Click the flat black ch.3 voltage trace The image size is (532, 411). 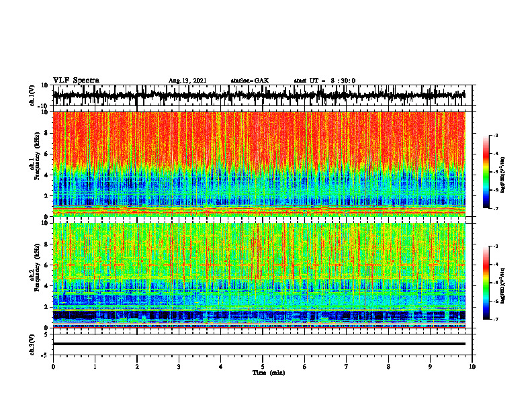(259, 344)
